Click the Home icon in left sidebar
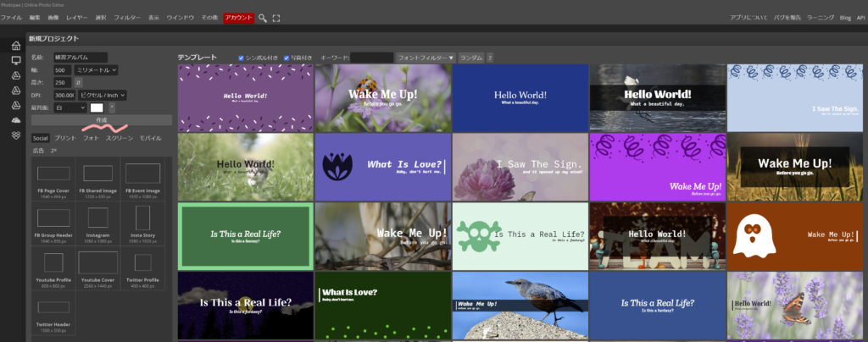The image size is (868, 342). [15, 46]
